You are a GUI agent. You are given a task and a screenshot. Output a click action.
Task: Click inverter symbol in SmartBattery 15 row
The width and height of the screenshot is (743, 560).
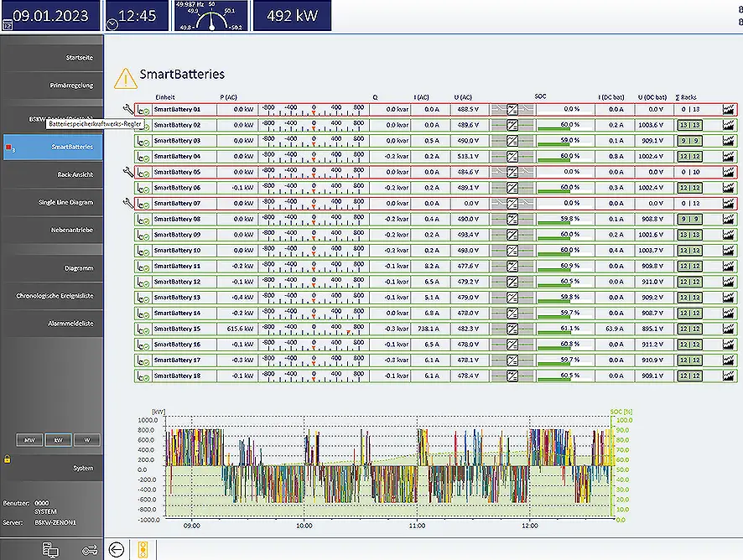point(512,329)
